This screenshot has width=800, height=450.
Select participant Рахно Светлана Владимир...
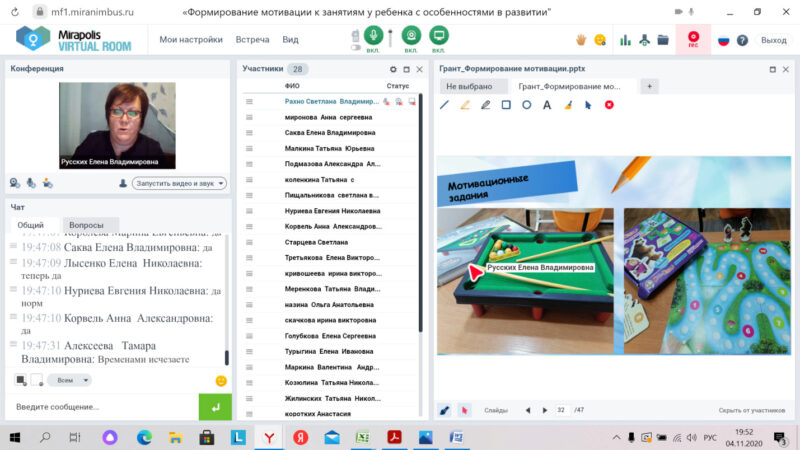tap(332, 102)
